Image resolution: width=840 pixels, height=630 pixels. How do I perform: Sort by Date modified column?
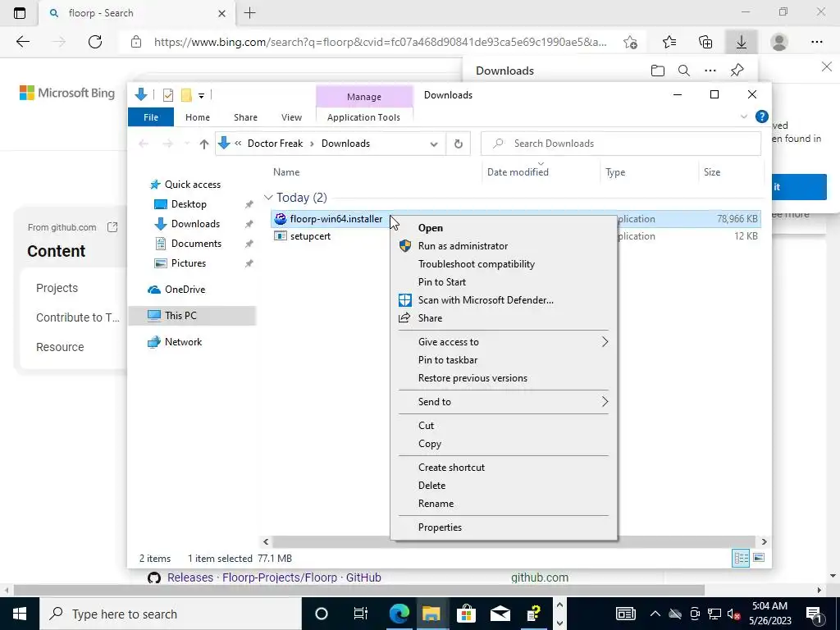point(518,172)
